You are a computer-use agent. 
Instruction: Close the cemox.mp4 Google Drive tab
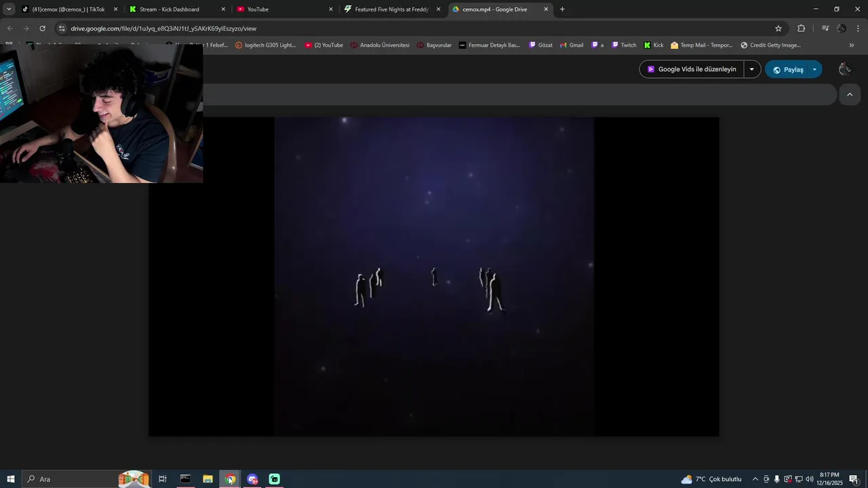tap(546, 9)
